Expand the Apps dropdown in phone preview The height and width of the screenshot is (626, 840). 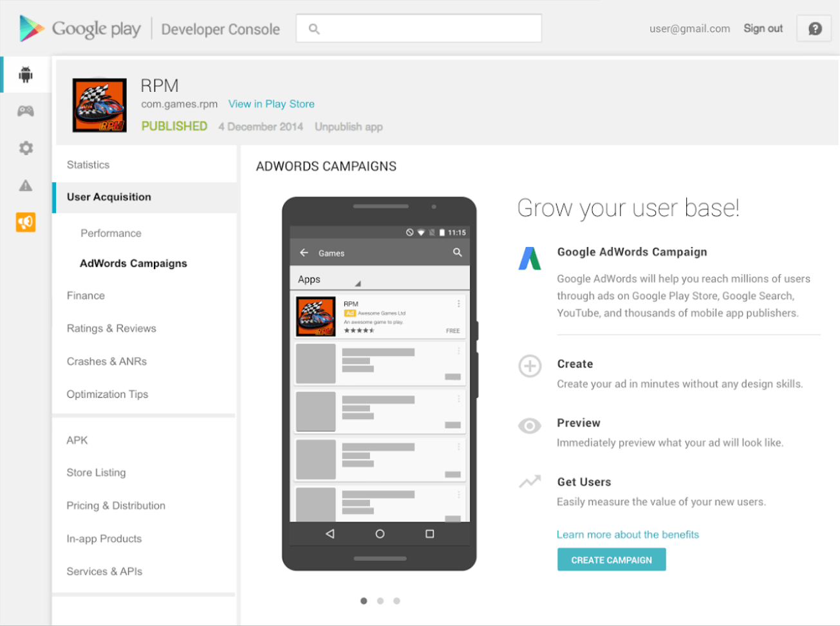pyautogui.click(x=328, y=280)
